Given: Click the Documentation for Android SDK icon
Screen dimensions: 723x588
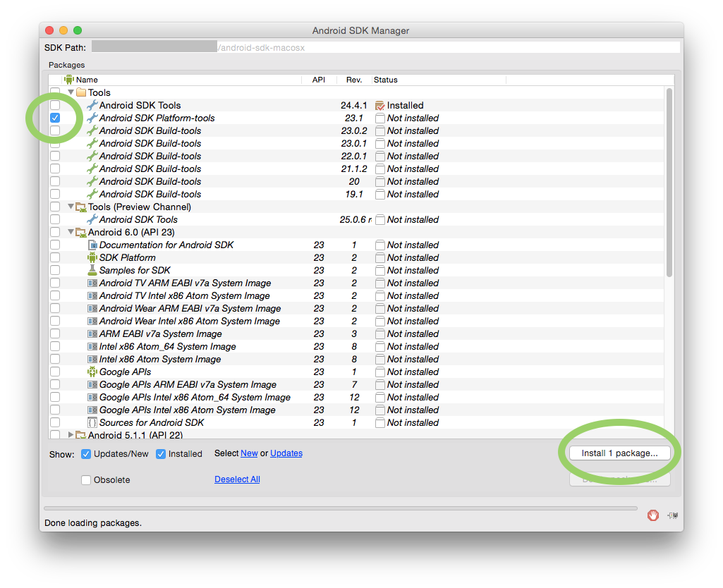Looking at the screenshot, I should (92, 245).
